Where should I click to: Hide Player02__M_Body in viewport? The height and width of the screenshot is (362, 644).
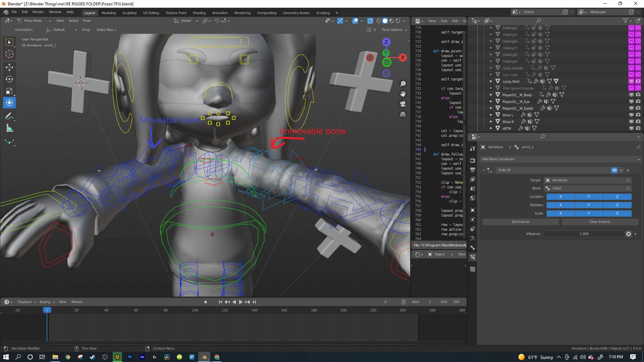point(631,95)
